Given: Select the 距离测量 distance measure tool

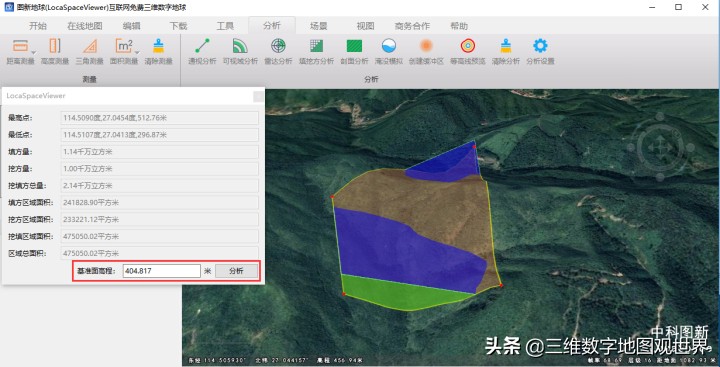Looking at the screenshot, I should (20, 51).
